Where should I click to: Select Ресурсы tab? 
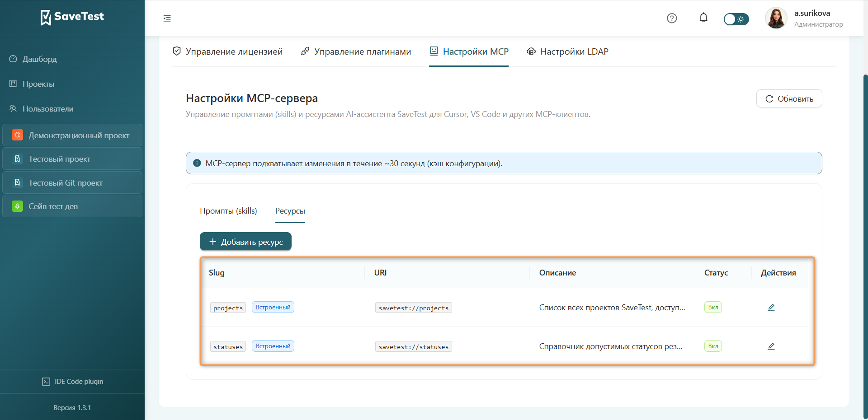(290, 211)
